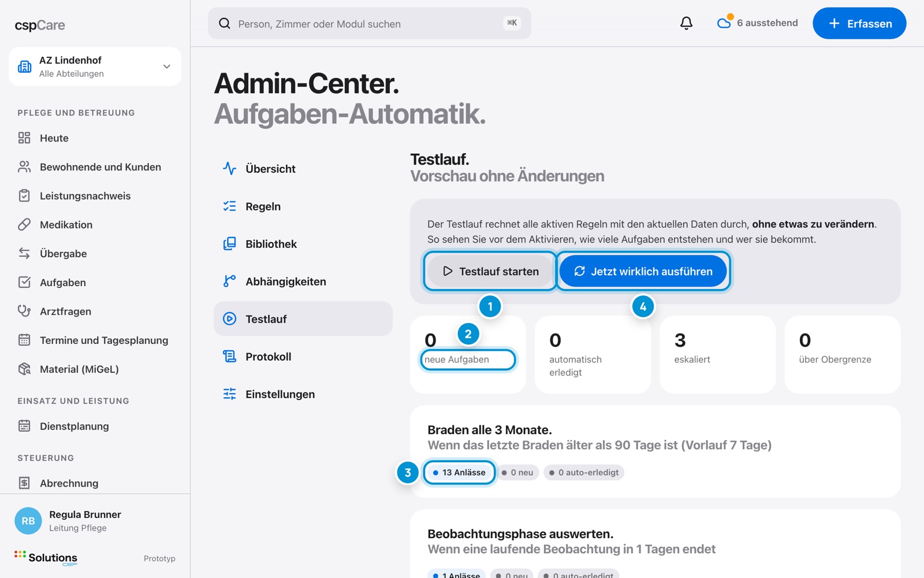
Task: Click the Termine calendar icon
Action: tap(24, 340)
